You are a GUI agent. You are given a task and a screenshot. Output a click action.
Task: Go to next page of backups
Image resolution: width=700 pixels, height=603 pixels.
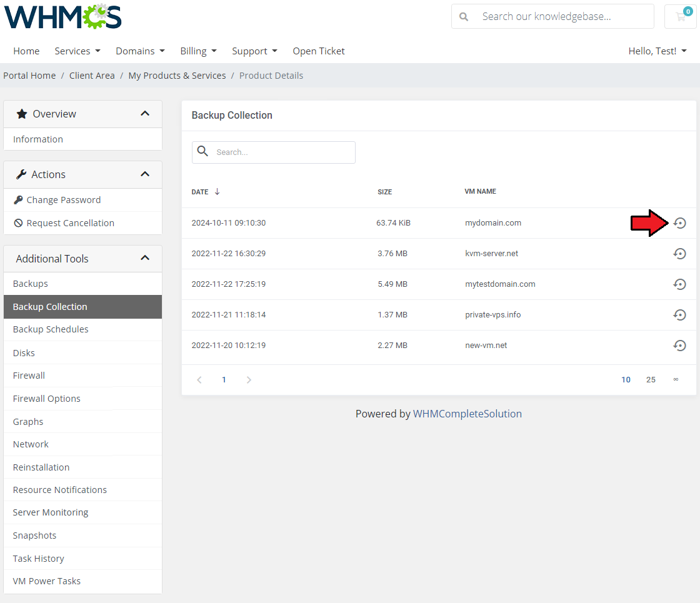coord(249,380)
